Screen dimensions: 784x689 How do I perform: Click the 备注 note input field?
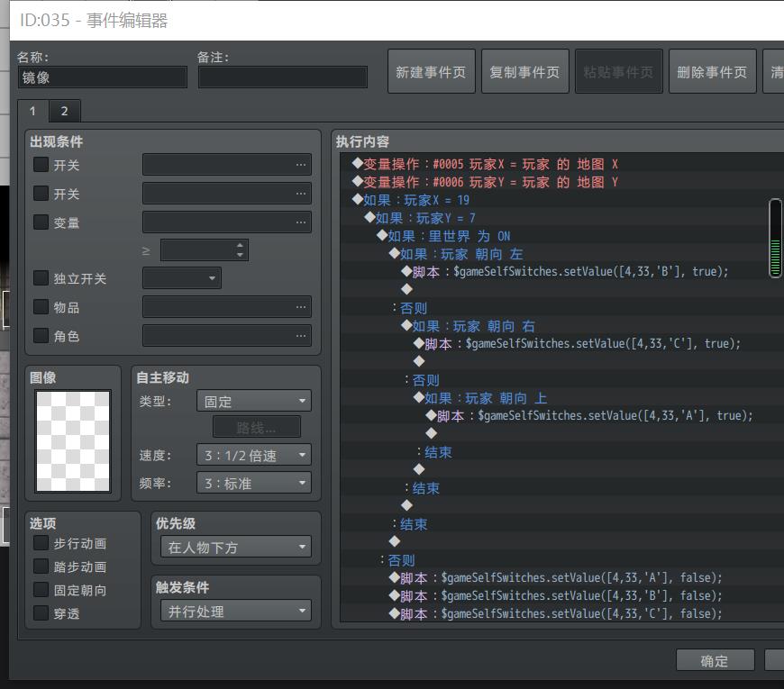(283, 77)
